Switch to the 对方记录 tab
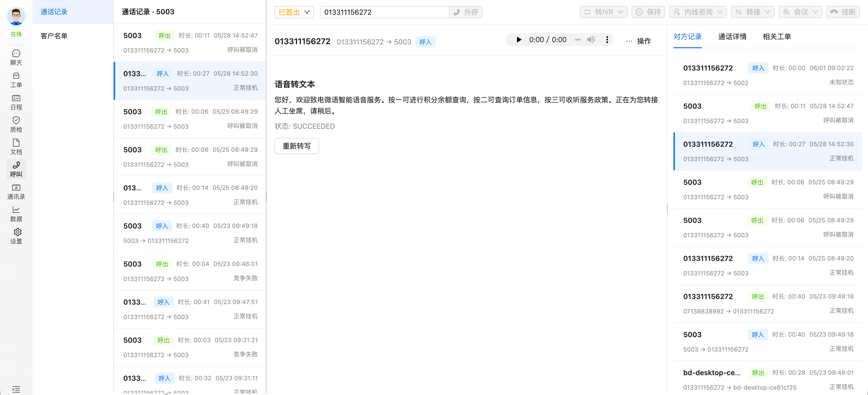Viewport: 868px width, 395px height. tap(687, 37)
